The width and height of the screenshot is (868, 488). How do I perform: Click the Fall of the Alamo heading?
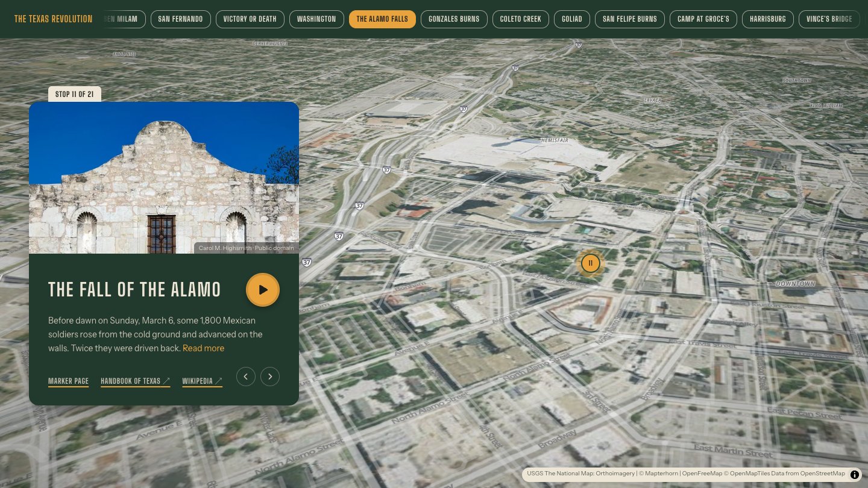[x=135, y=290]
